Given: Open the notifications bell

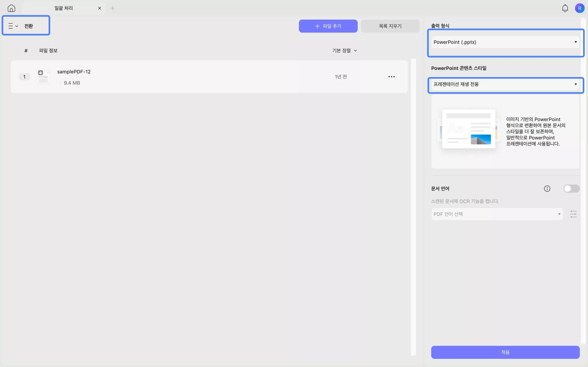Looking at the screenshot, I should pyautogui.click(x=565, y=8).
